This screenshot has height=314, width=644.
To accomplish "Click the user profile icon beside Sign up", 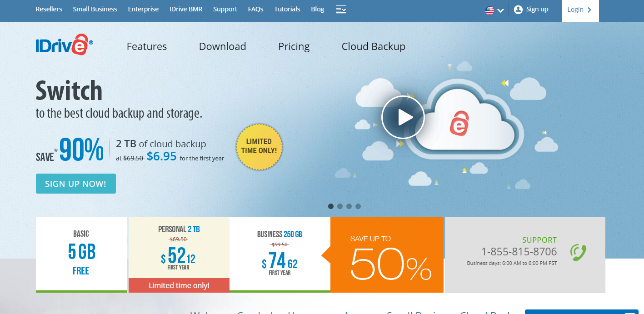I will click(518, 10).
